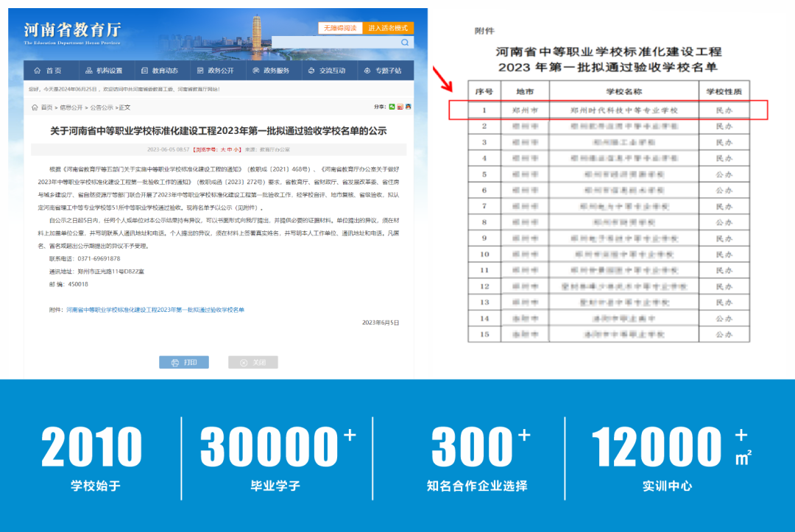Switch on 进入适老模式 elder-friendly mode

pyautogui.click(x=388, y=27)
